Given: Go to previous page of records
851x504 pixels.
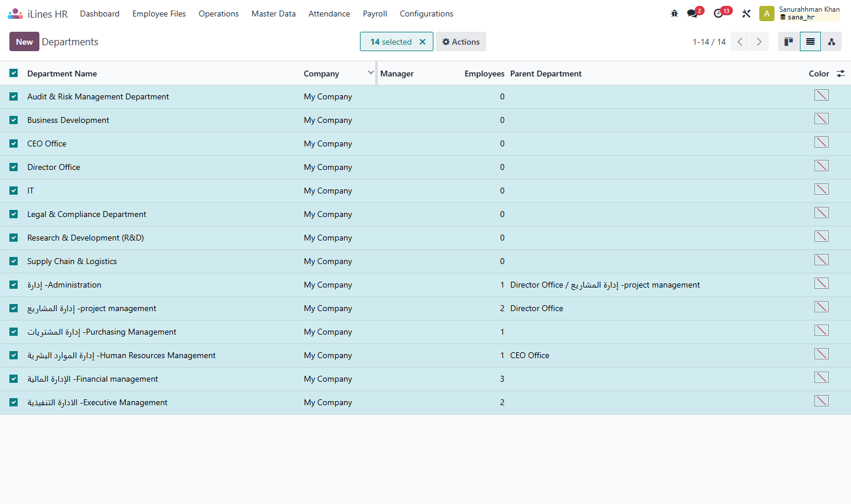Looking at the screenshot, I should click(x=740, y=42).
